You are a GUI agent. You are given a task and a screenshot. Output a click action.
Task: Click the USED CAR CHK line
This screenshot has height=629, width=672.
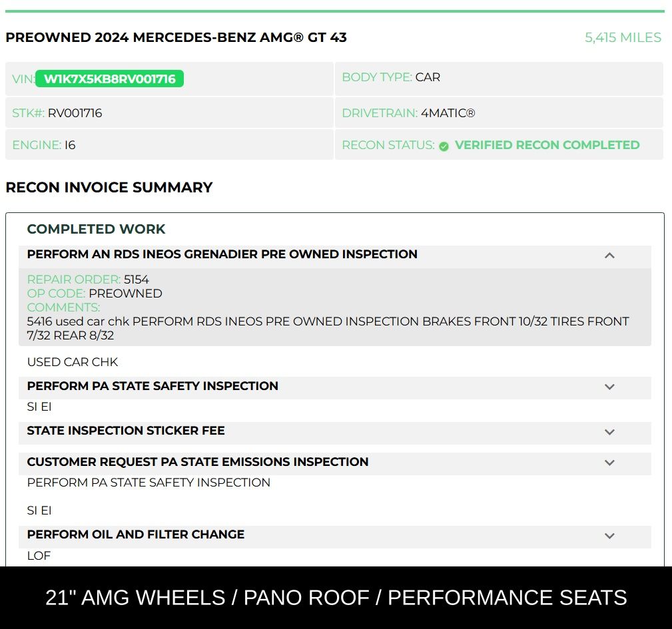pos(73,362)
